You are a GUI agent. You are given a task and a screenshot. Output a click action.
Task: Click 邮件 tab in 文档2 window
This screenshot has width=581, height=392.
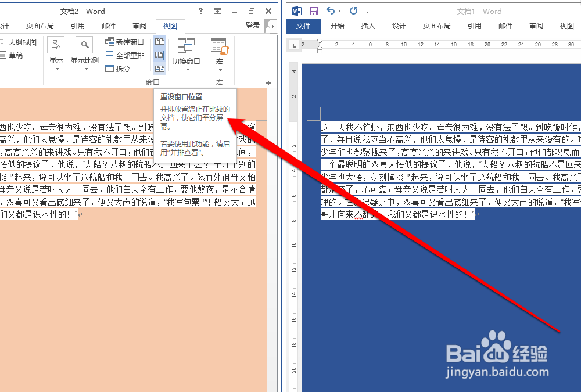coord(109,26)
